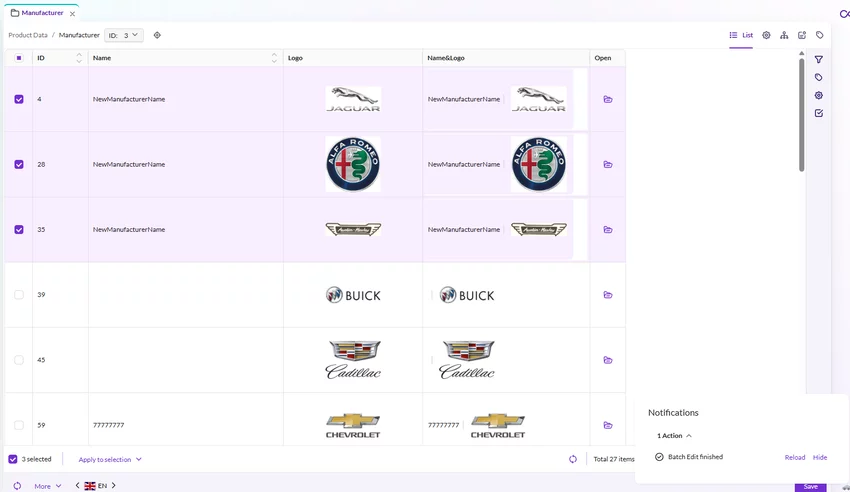
Task: Open the Apply to selection dropdown
Action: coord(110,459)
